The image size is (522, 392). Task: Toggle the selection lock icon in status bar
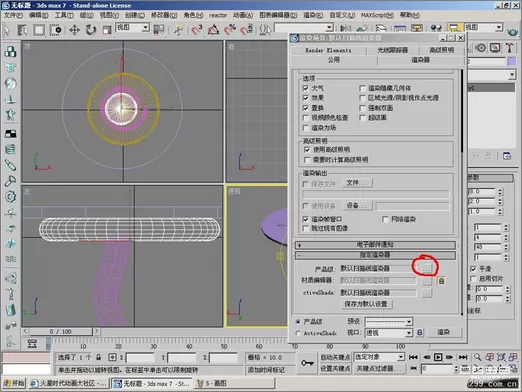click(x=98, y=357)
